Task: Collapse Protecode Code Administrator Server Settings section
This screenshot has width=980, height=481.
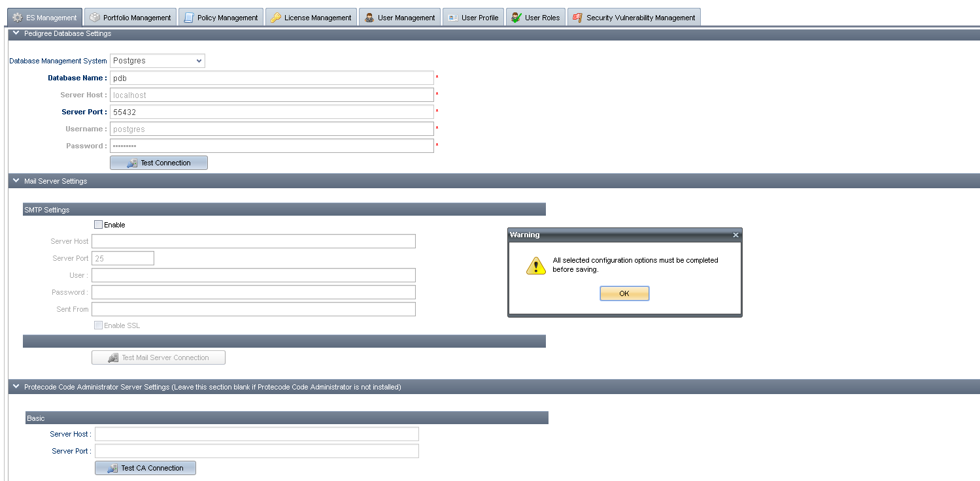Action: [x=16, y=387]
